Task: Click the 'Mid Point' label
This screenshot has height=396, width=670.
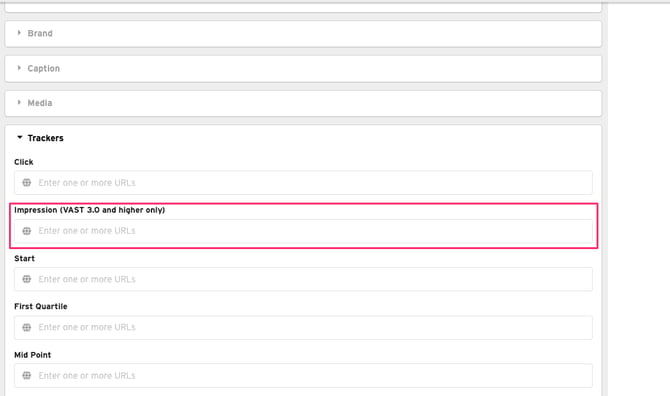Action: point(32,355)
